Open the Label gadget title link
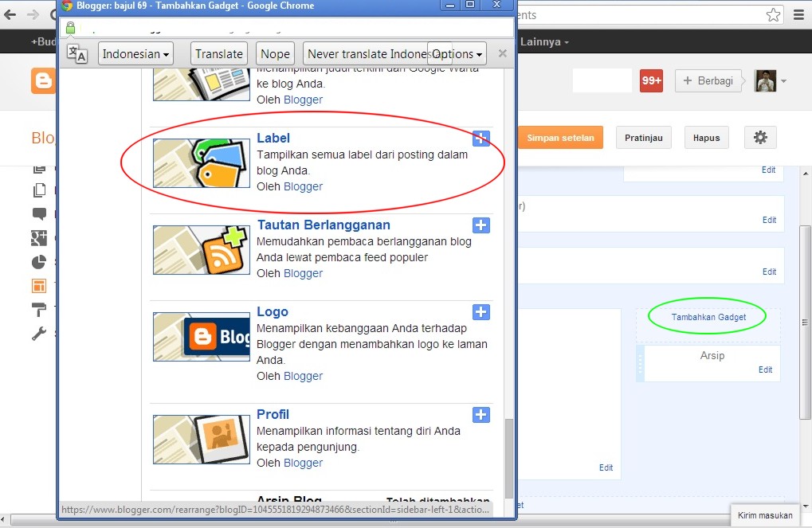The height and width of the screenshot is (528, 812). [x=273, y=139]
